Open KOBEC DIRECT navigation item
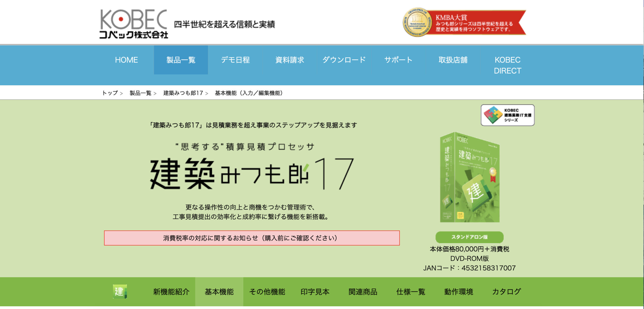The image size is (644, 309). [507, 65]
